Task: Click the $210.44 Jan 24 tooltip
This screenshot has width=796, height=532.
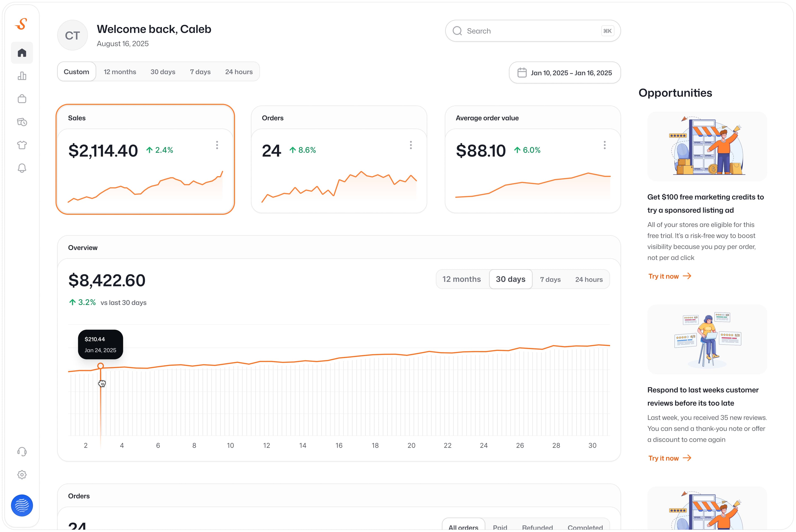Action: (101, 344)
